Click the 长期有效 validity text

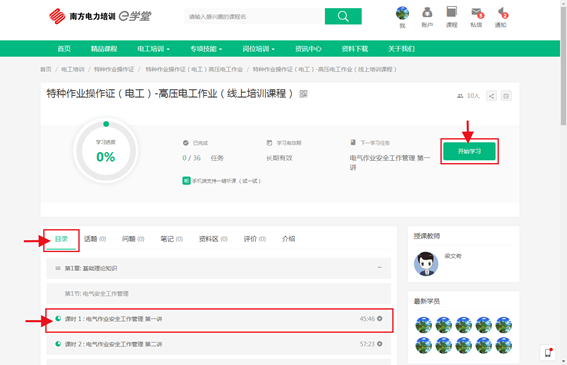279,158
